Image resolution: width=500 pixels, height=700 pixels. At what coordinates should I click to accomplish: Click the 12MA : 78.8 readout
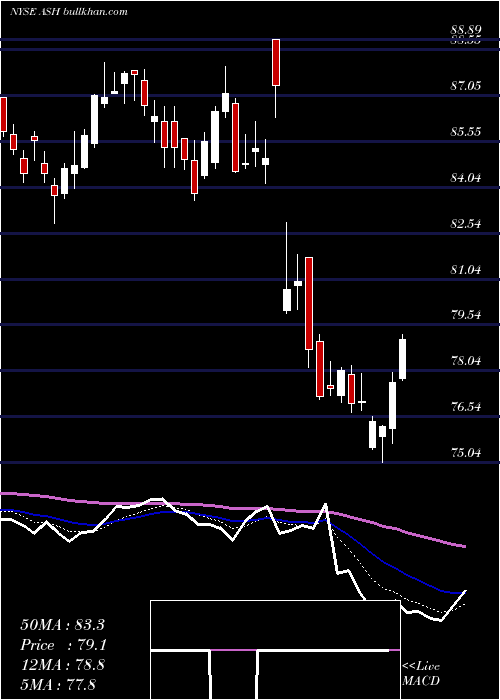[62, 665]
